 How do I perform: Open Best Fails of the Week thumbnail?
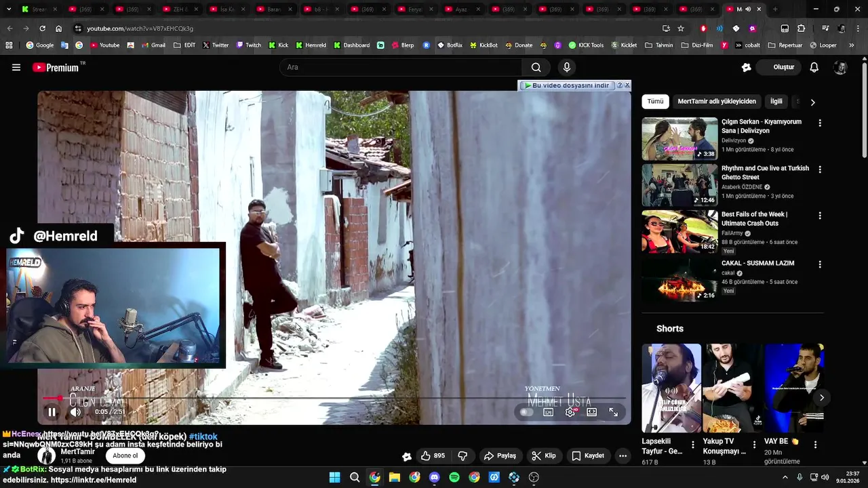pos(679,231)
